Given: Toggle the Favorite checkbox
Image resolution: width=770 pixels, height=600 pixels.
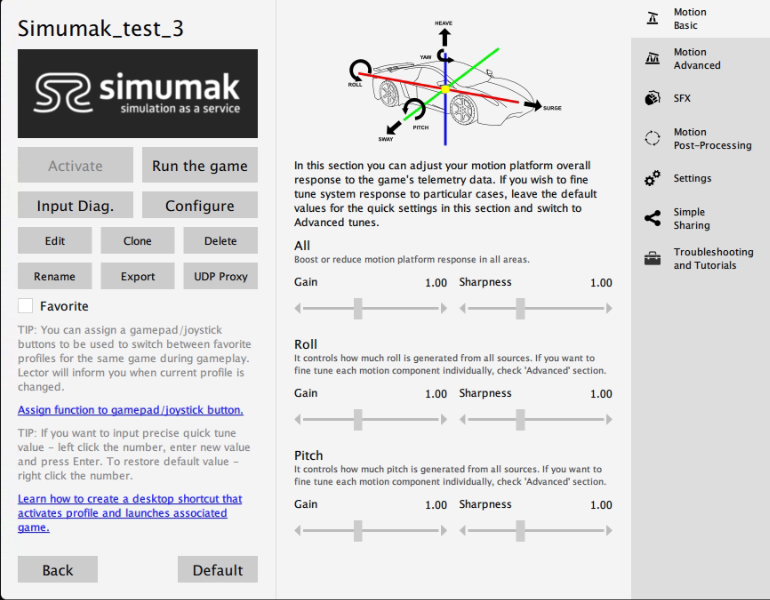Looking at the screenshot, I should pos(26,306).
